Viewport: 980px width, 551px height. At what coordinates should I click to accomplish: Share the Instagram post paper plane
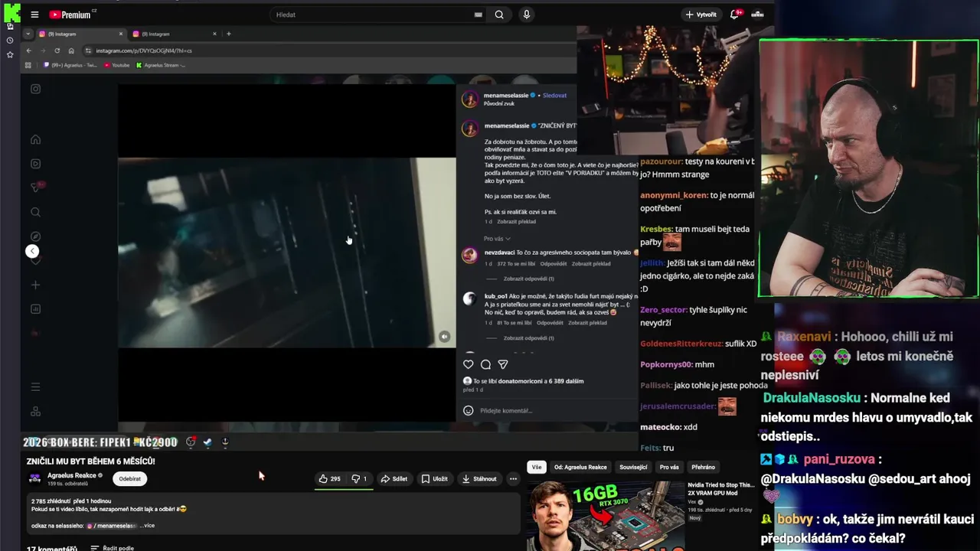tap(503, 364)
